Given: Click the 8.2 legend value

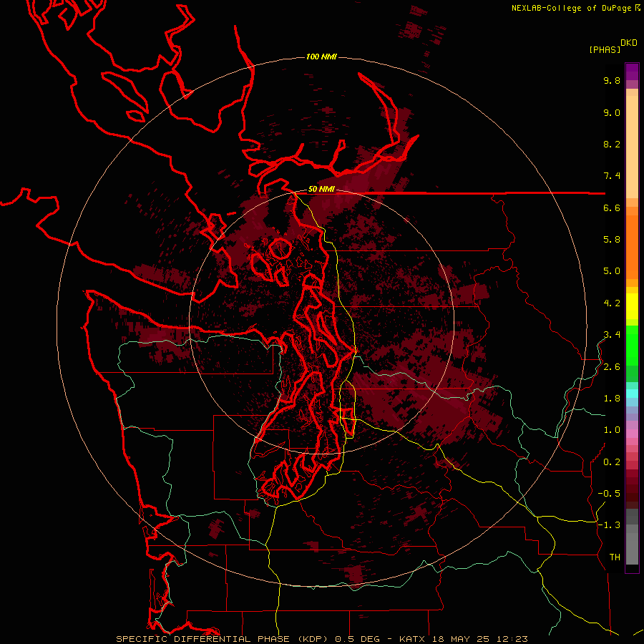Looking at the screenshot, I should tap(612, 144).
